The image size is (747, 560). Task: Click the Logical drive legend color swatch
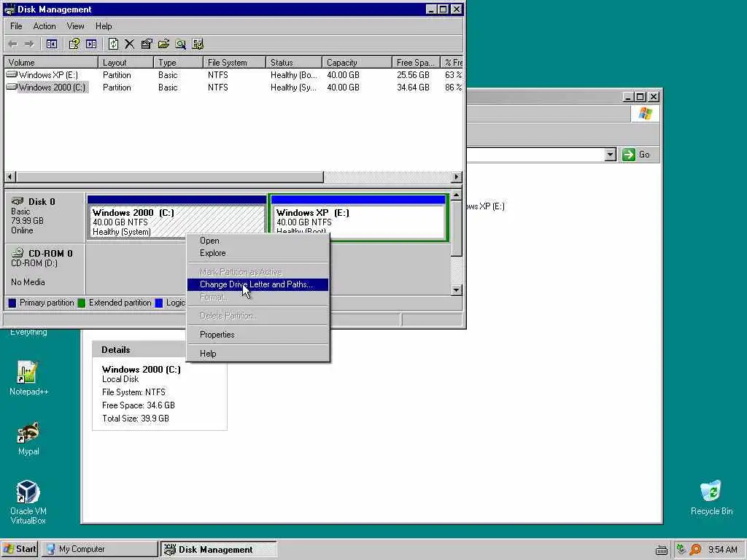159,303
